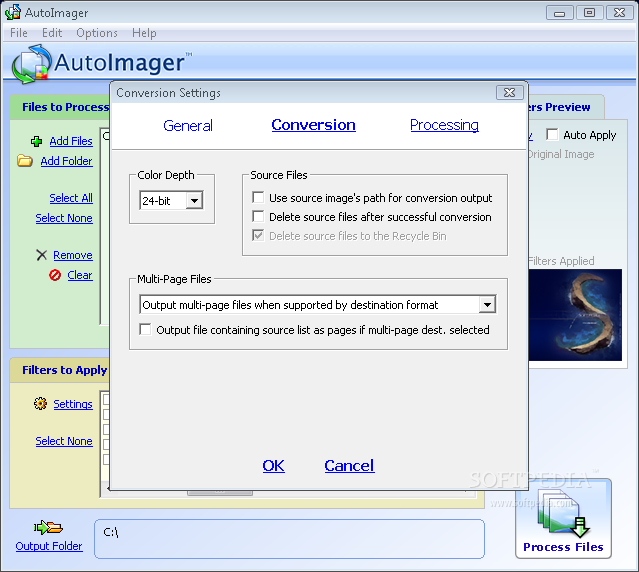This screenshot has width=639, height=572.
Task: Minimize the AutoImager window
Action: click(x=560, y=13)
